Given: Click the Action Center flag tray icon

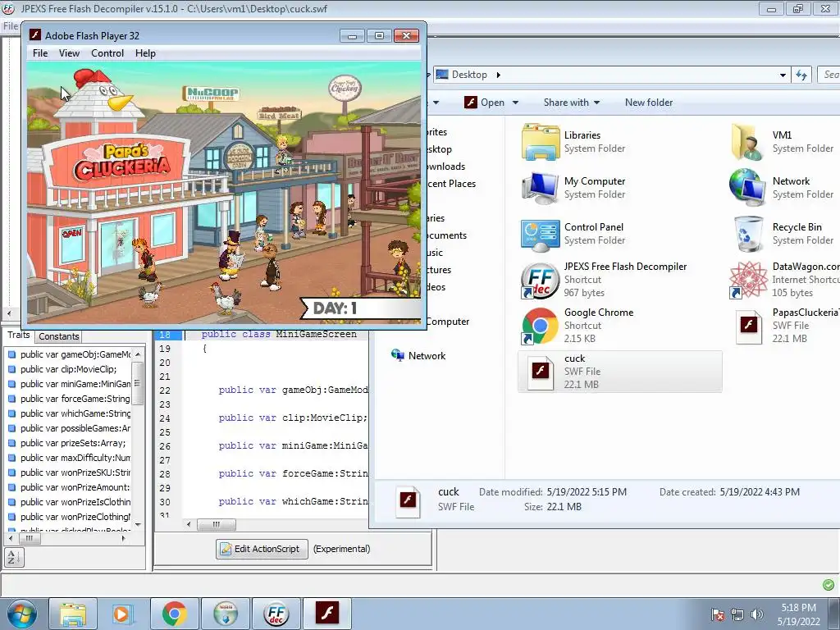Looking at the screenshot, I should (x=718, y=614).
